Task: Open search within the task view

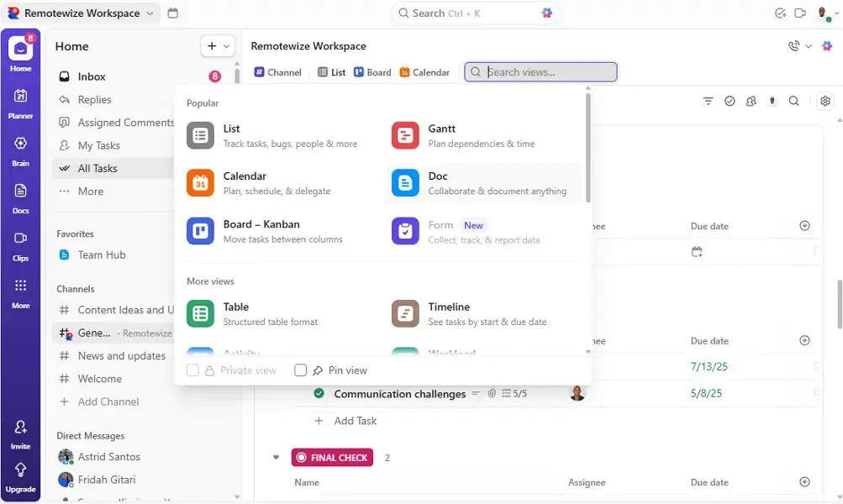Action: click(x=793, y=100)
